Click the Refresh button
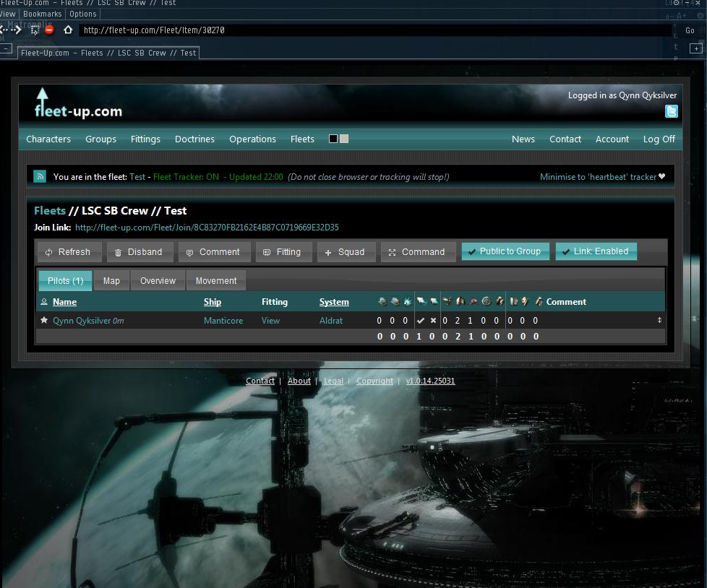Viewport: 707px width, 588px height. [69, 252]
